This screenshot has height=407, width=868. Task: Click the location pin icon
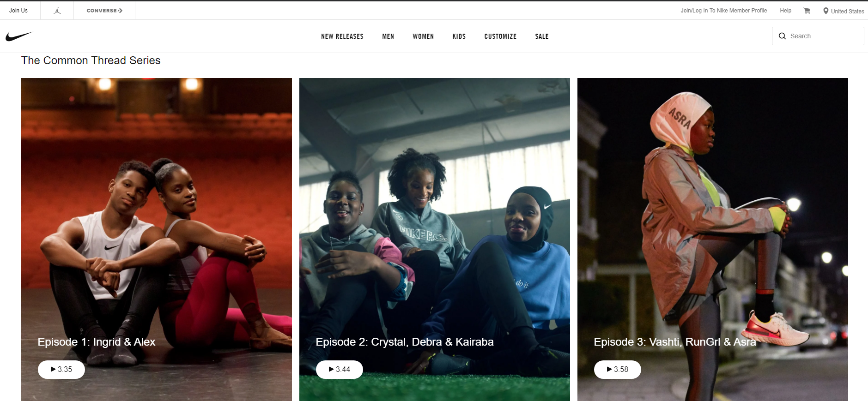point(826,11)
